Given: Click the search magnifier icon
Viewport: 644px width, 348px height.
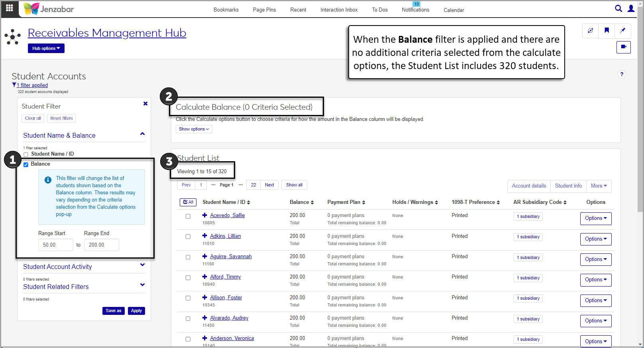Looking at the screenshot, I should (x=618, y=8).
